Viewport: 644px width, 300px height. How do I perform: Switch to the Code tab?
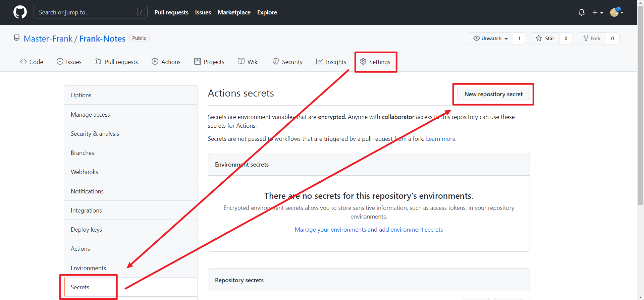pos(32,62)
